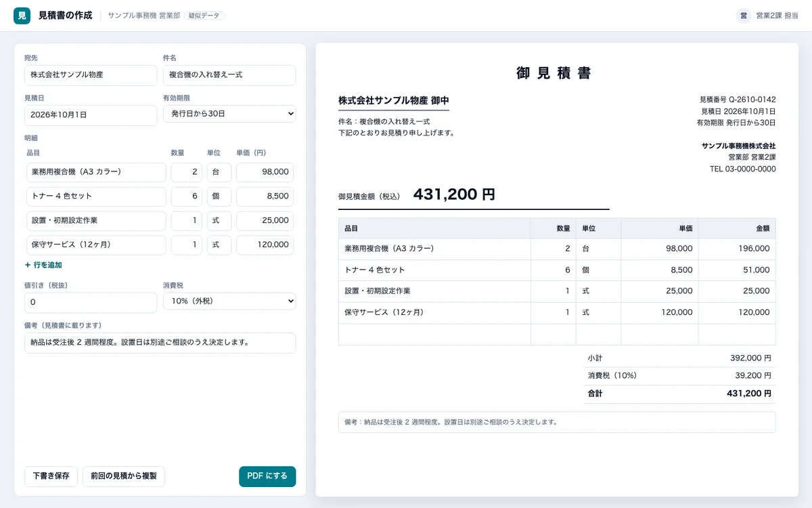
Task: Focus the 値引き（税抜） input field
Action: [x=91, y=302]
